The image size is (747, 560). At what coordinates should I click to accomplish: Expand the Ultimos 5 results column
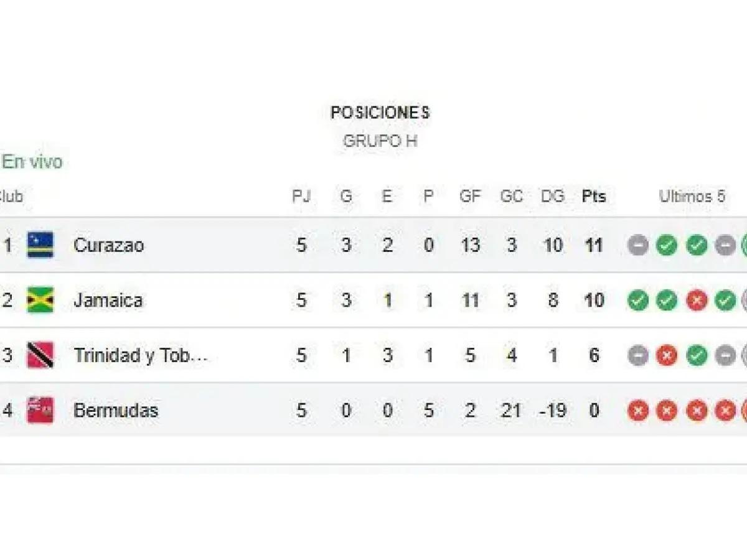tap(693, 196)
